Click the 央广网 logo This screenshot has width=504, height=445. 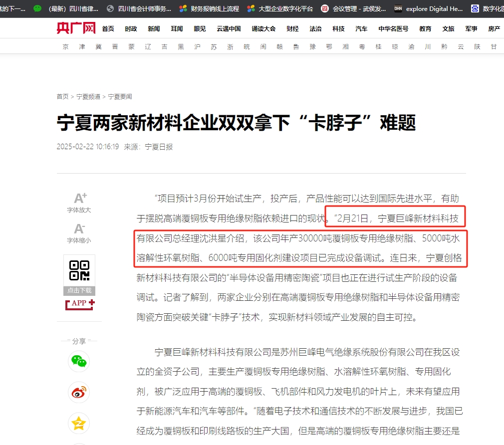(76, 28)
